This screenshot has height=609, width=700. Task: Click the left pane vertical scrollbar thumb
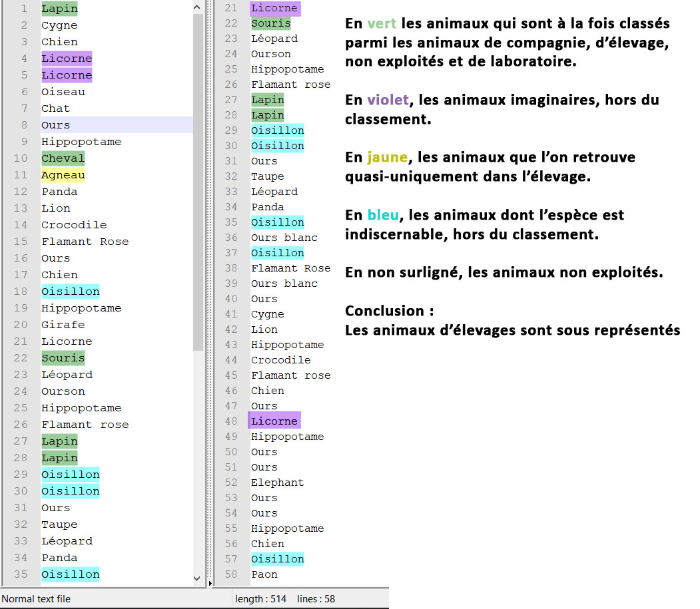click(198, 180)
